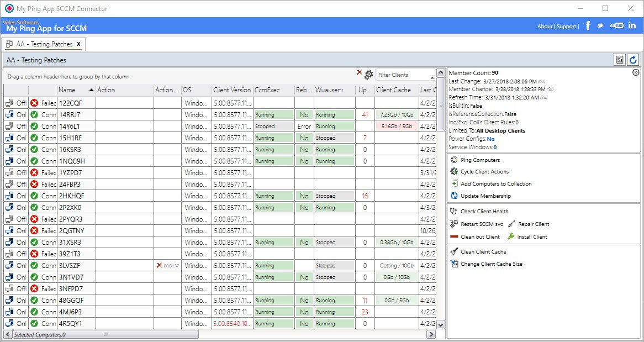Click Clean out Client

pos(475,237)
